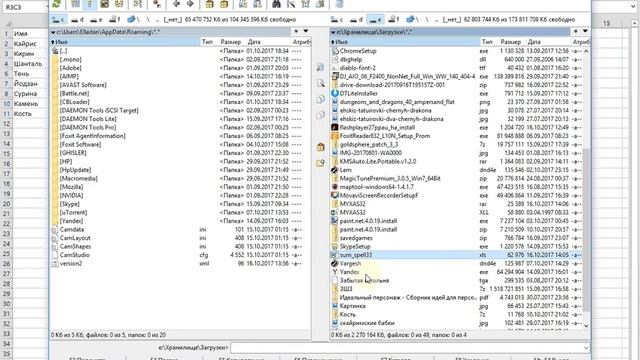Open left panel directory history arrow

click(x=306, y=31)
